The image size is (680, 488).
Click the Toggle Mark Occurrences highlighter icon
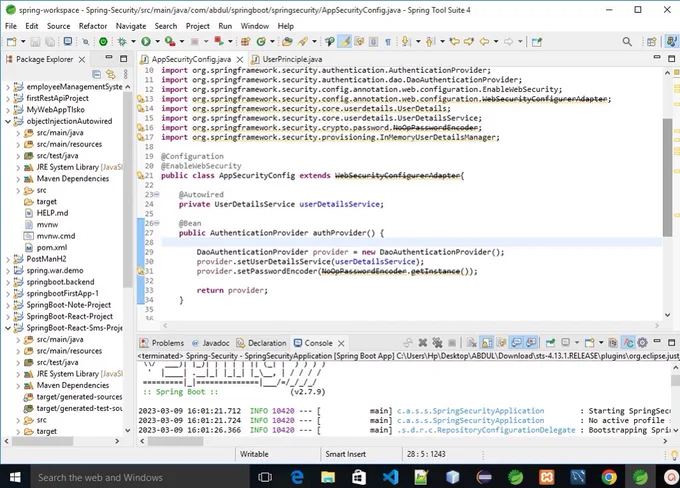tap(345, 42)
